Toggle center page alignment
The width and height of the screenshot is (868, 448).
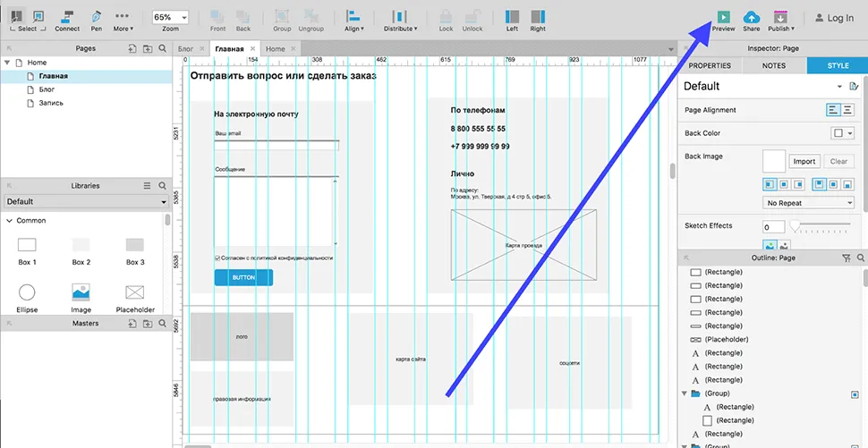point(847,110)
